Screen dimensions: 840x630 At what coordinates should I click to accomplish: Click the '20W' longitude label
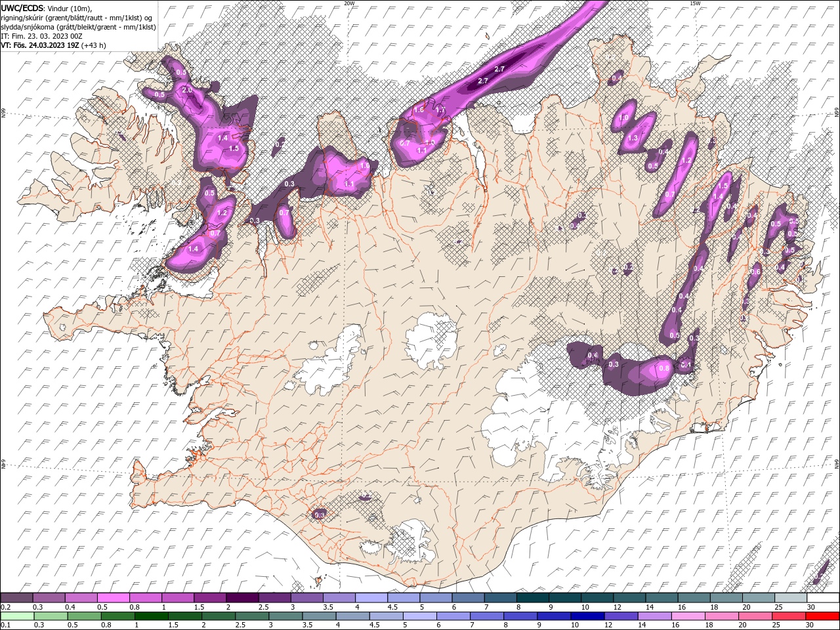pos(349,3)
